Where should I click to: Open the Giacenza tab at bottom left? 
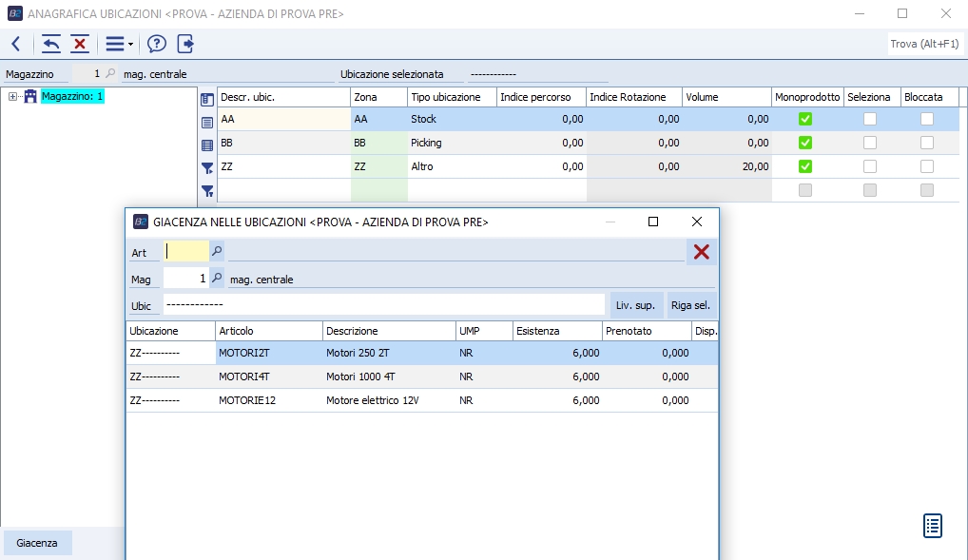[36, 543]
